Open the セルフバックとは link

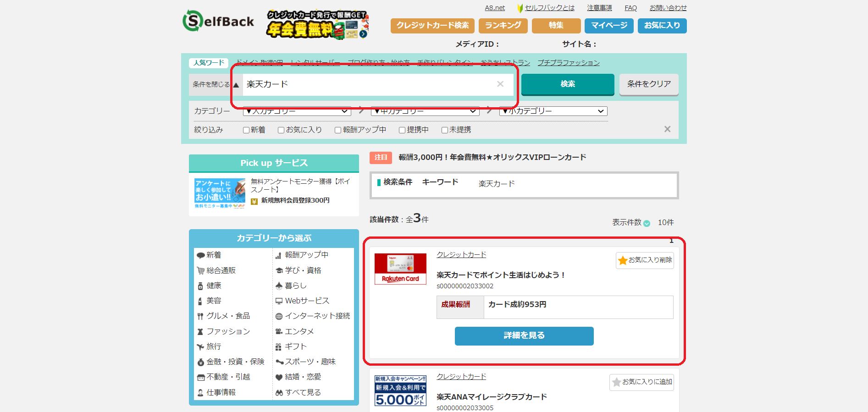click(549, 8)
